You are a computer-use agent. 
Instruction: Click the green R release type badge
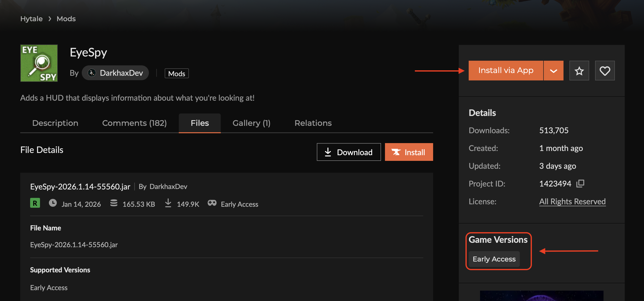35,203
